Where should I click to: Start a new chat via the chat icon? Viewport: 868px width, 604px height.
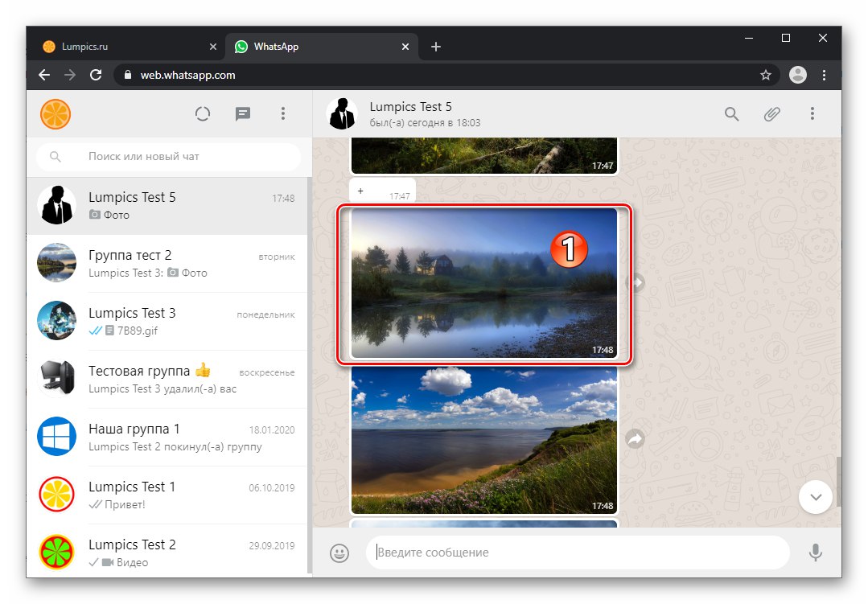[242, 113]
